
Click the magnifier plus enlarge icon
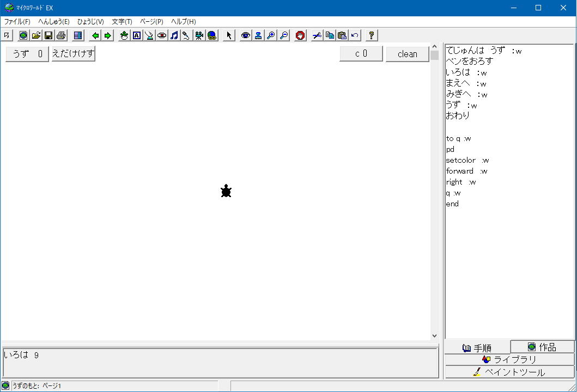[271, 35]
